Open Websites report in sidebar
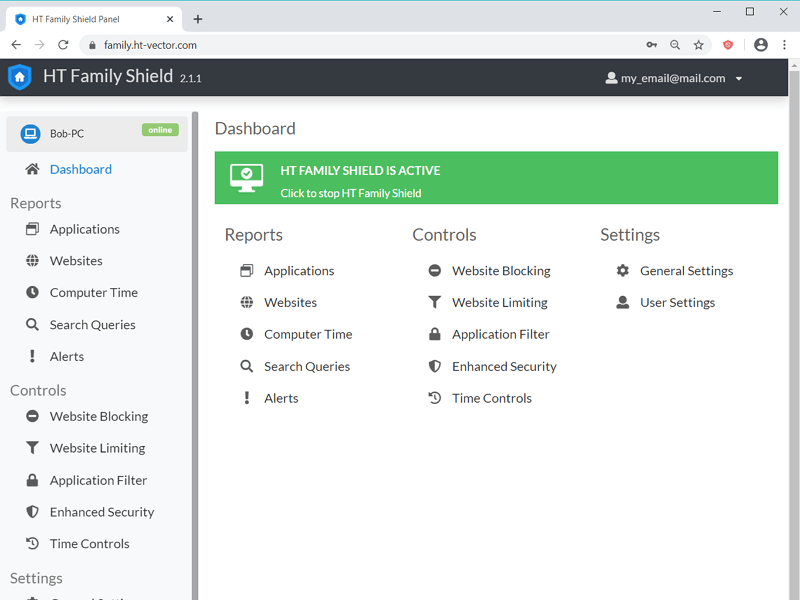The width and height of the screenshot is (800, 600). pyautogui.click(x=76, y=261)
